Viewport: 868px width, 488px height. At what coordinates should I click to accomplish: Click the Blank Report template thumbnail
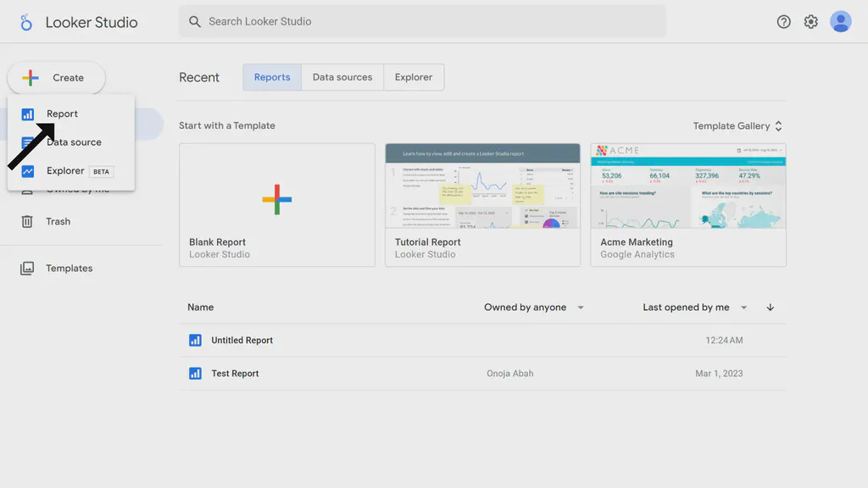point(277,201)
